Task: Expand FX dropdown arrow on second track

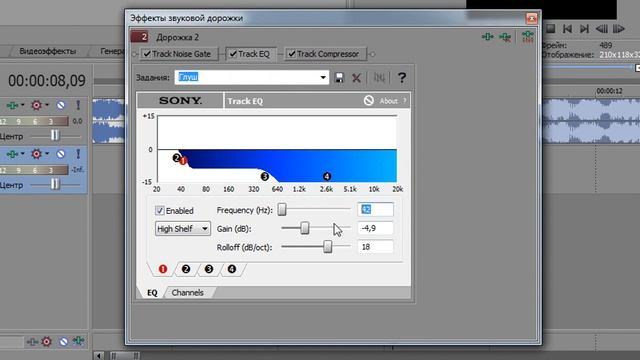Action: (22, 153)
